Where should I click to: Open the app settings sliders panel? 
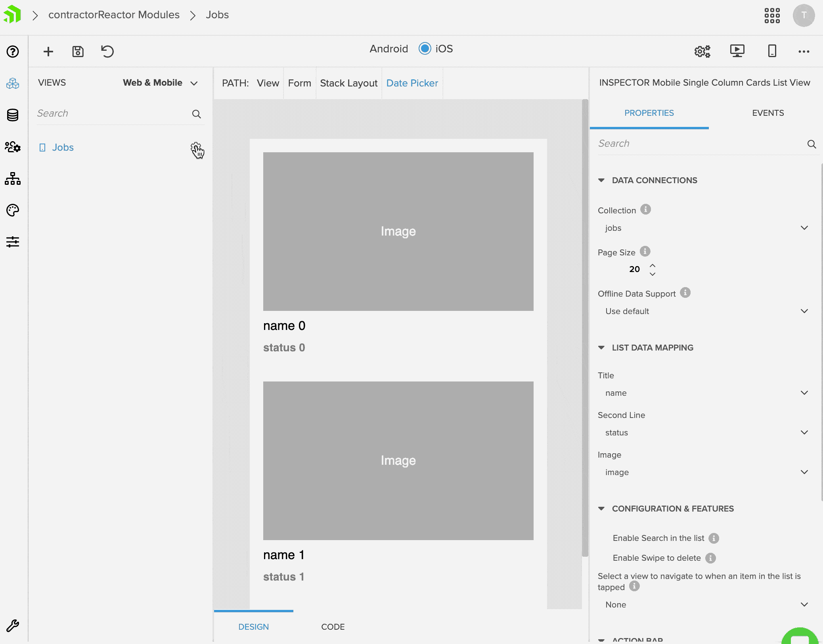click(x=12, y=242)
